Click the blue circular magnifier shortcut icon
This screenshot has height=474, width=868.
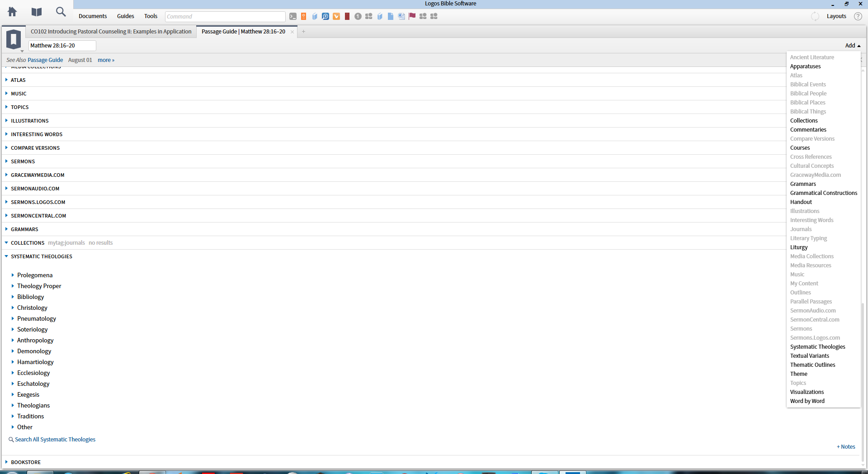[325, 16]
